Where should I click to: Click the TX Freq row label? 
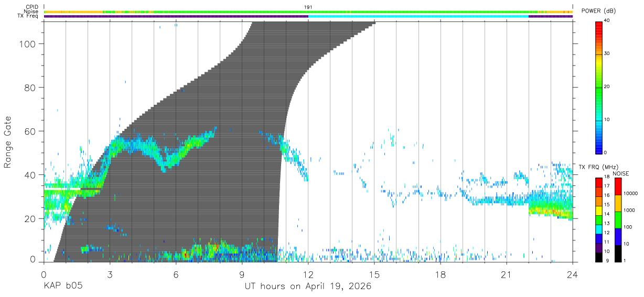pos(28,16)
